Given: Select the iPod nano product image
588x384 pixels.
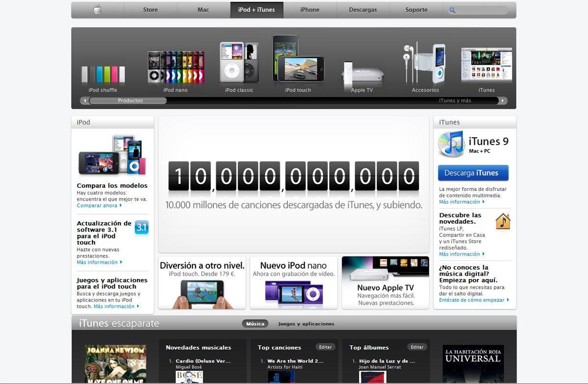Looking at the screenshot, I should pyautogui.click(x=175, y=67).
